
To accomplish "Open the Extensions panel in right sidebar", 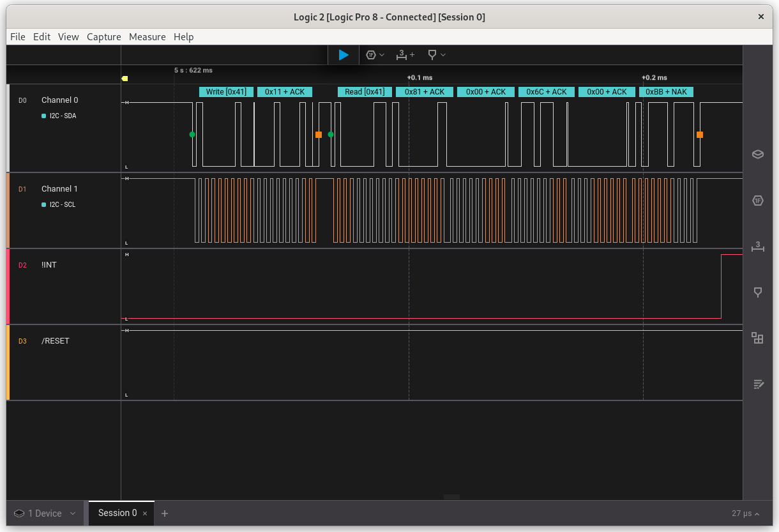I will [x=757, y=338].
